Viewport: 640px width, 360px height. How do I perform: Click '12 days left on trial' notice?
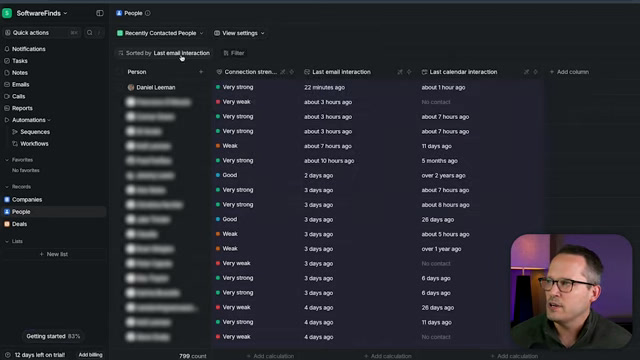coord(40,355)
